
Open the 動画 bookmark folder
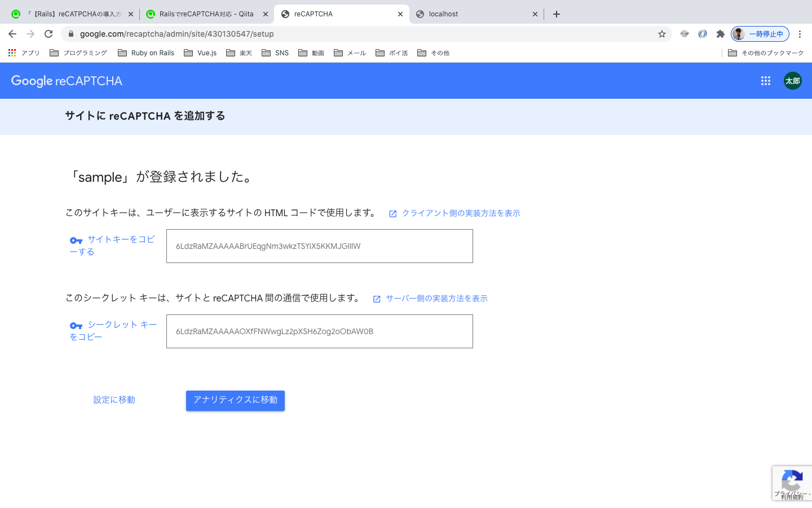coord(311,53)
